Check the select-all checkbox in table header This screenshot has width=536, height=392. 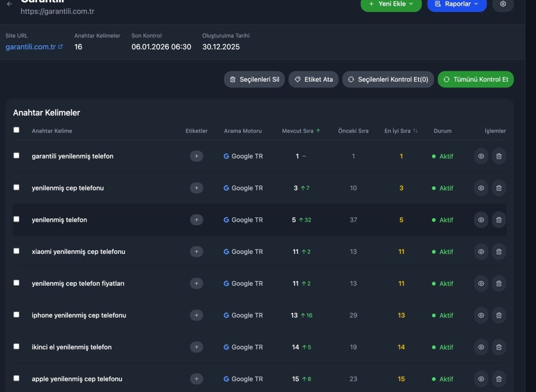coord(16,130)
